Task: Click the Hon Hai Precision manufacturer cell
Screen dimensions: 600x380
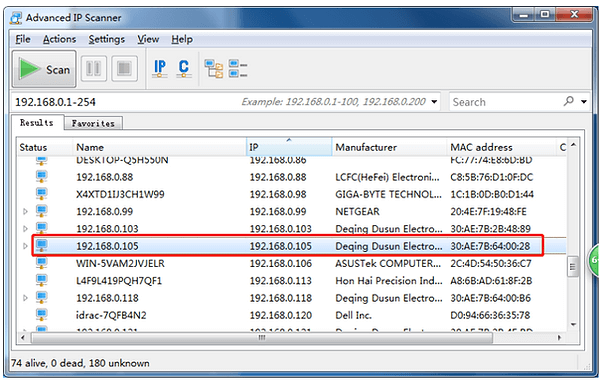Action: pos(389,281)
